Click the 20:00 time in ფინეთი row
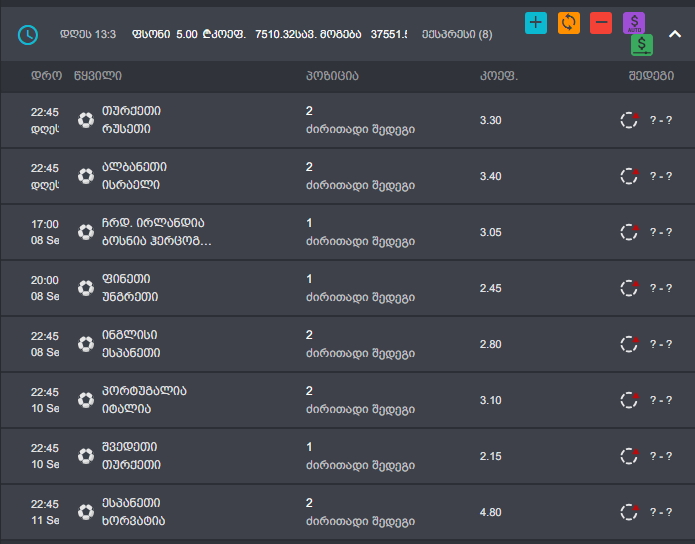The width and height of the screenshot is (695, 544). (45, 280)
